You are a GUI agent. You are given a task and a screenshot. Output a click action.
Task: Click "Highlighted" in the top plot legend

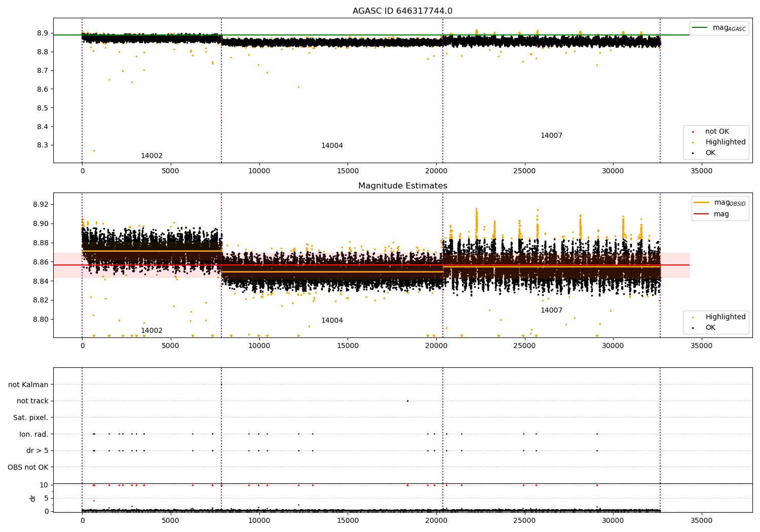tap(719, 142)
